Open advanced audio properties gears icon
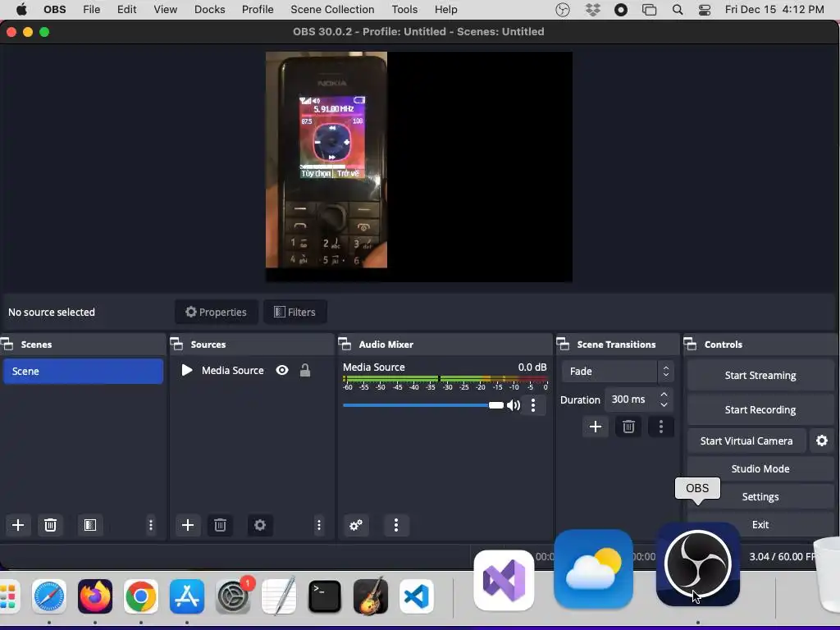The image size is (840, 630). [356, 525]
